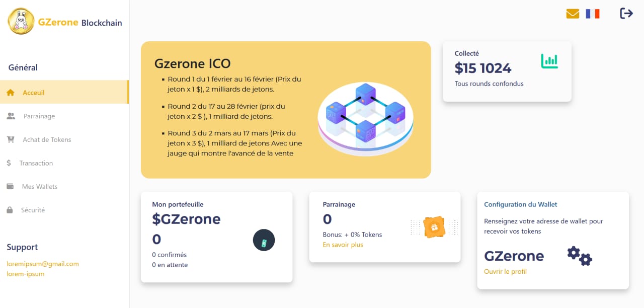Open wallet settings via gears icon
This screenshot has height=308, width=644.
(x=580, y=256)
